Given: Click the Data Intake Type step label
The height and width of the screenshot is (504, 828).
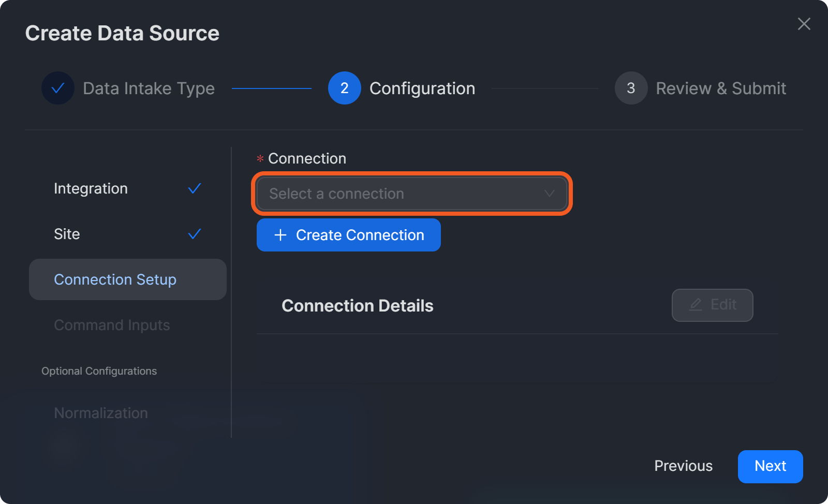Looking at the screenshot, I should coord(149,88).
